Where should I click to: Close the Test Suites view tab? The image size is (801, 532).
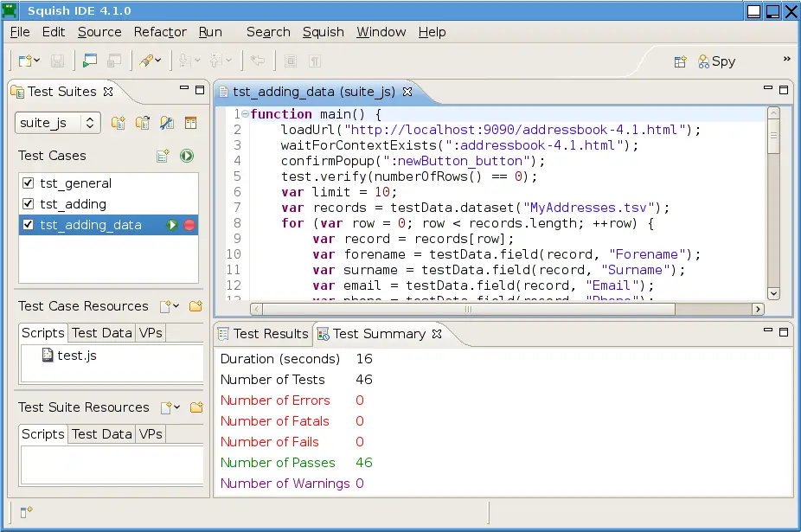[108, 92]
